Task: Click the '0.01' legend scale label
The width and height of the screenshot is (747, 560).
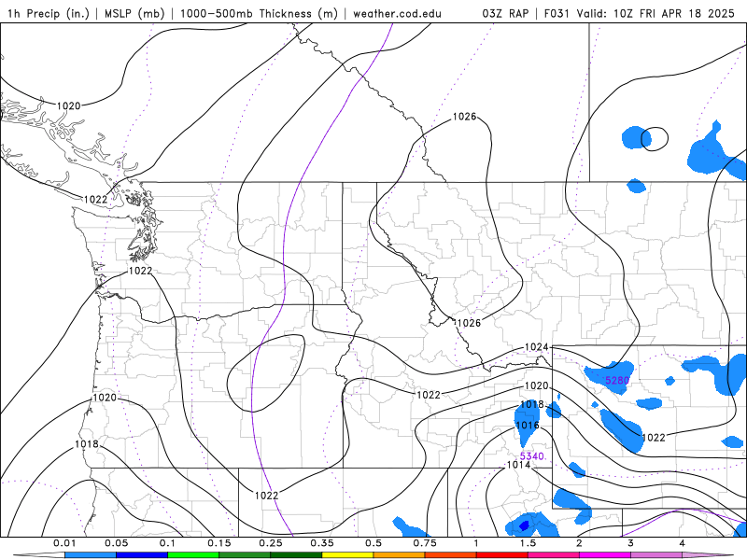Action: 64,543
